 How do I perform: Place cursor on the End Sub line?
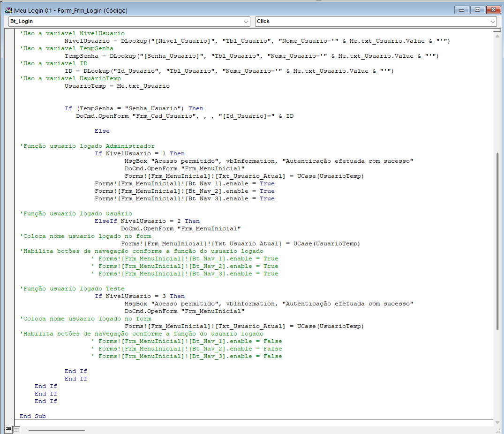(33, 416)
